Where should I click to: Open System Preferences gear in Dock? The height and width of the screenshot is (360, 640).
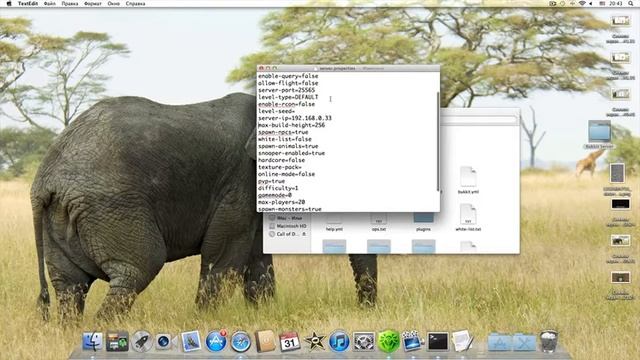pyautogui.click(x=364, y=342)
